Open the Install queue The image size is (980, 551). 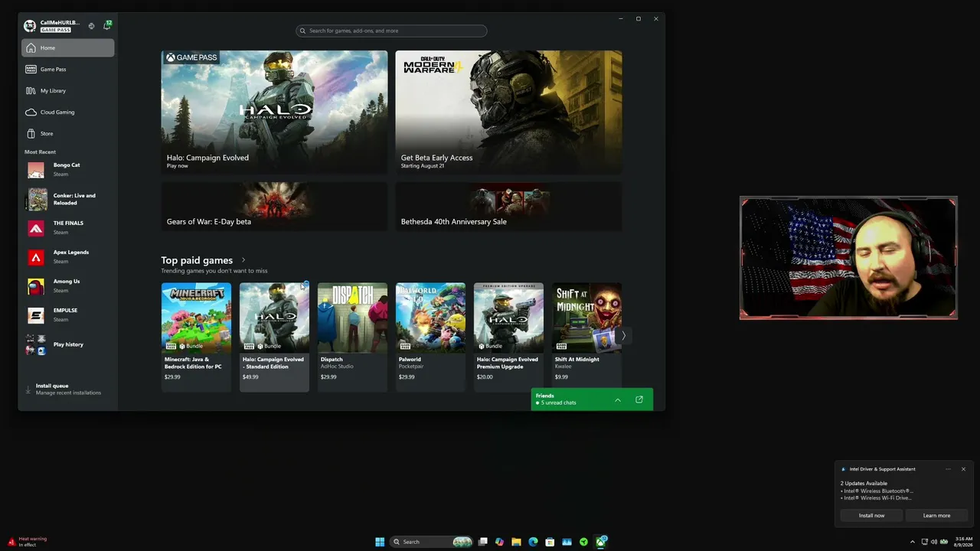[x=68, y=389]
